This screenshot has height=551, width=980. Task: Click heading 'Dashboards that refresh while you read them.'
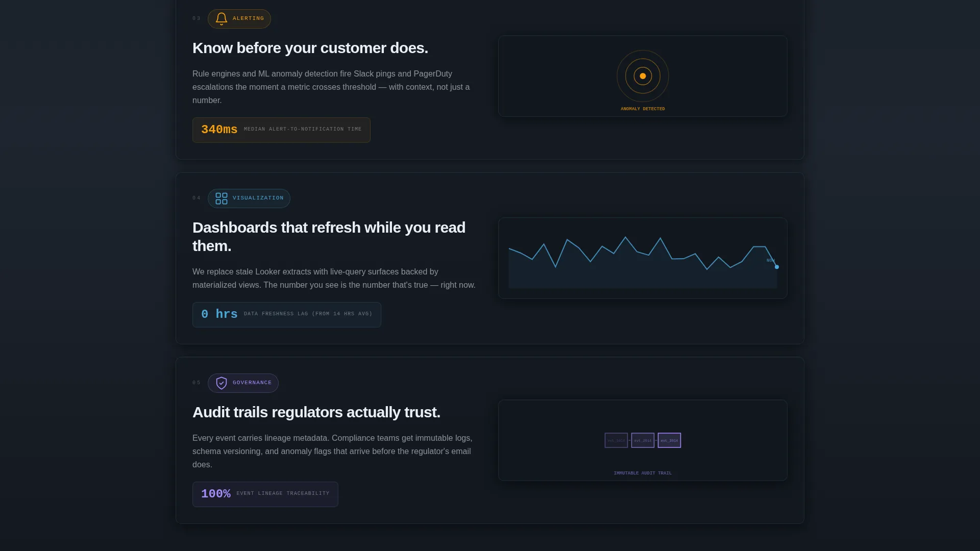(329, 237)
